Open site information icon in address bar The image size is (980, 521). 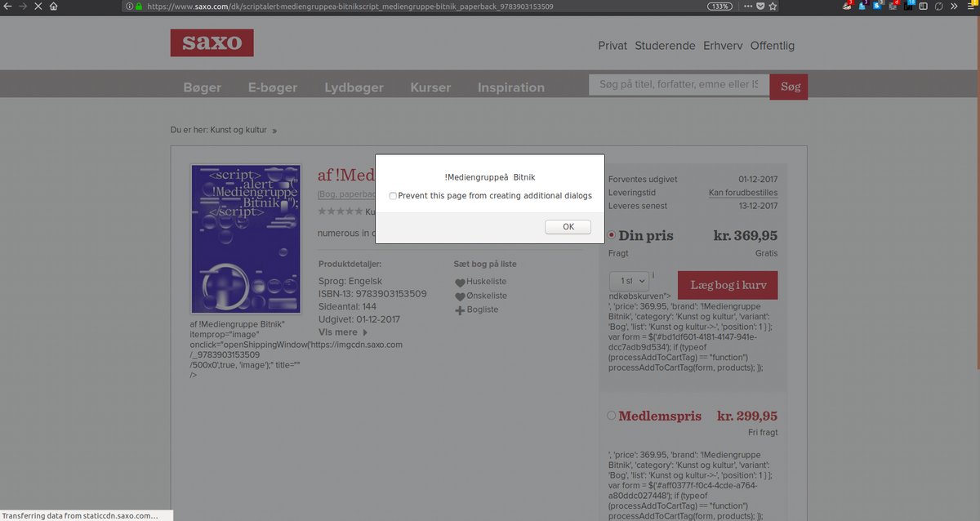(x=128, y=6)
